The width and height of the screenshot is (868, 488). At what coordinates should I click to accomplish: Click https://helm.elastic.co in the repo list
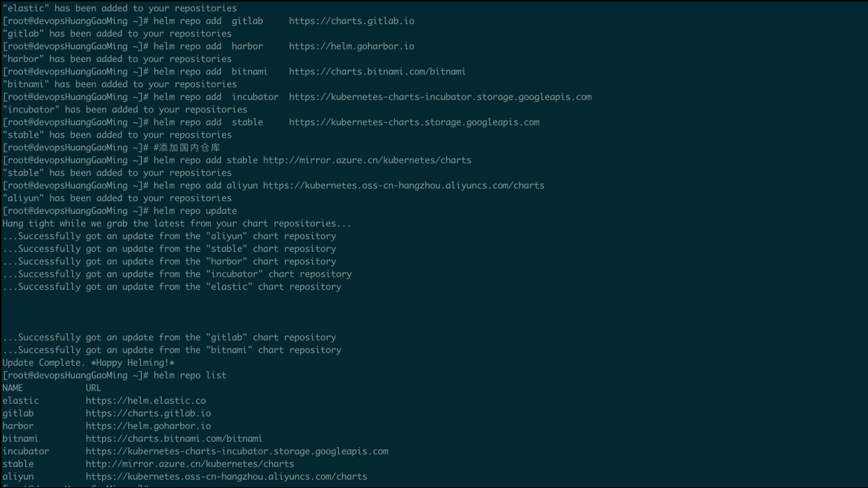145,401
